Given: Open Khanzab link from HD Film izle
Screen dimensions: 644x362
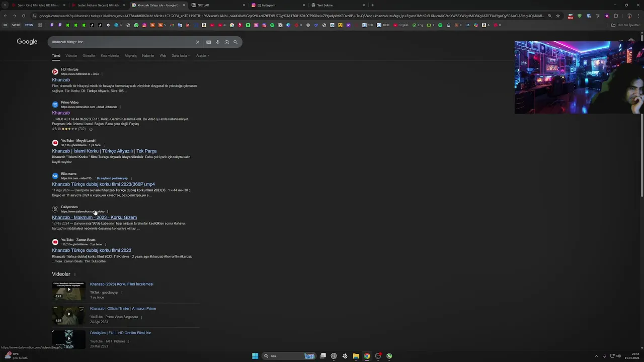Looking at the screenshot, I should [61, 80].
